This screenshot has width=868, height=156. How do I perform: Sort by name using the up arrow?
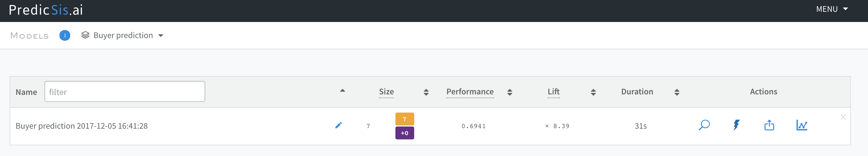tap(342, 91)
